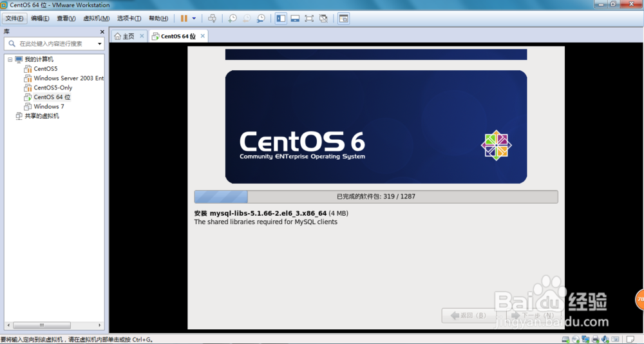The width and height of the screenshot is (644, 344).
Task: Open the 查看(V) menu
Action: click(x=66, y=19)
